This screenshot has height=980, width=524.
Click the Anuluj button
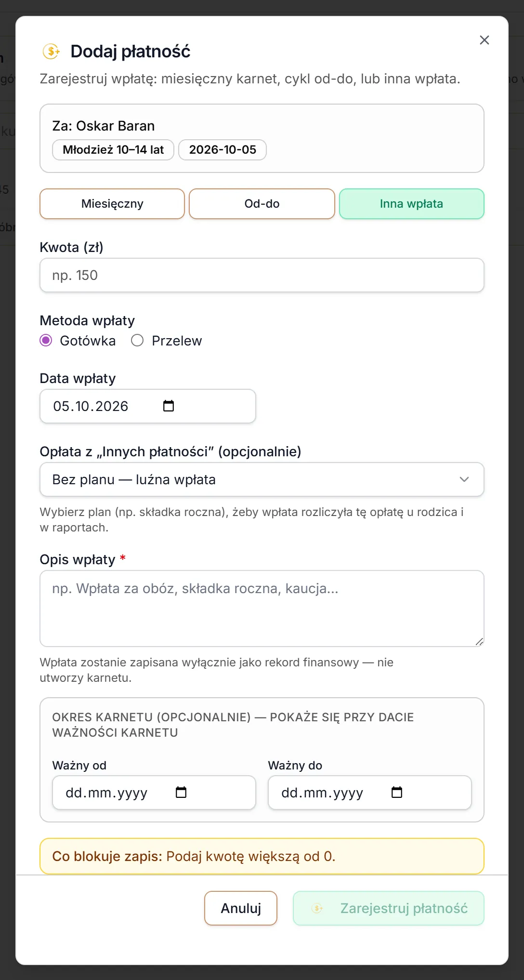tap(241, 908)
